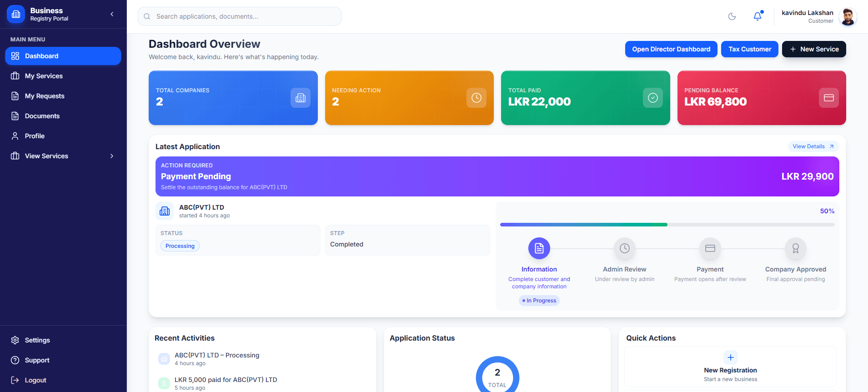Click the Settings gear icon
The width and height of the screenshot is (868, 392).
pyautogui.click(x=15, y=340)
